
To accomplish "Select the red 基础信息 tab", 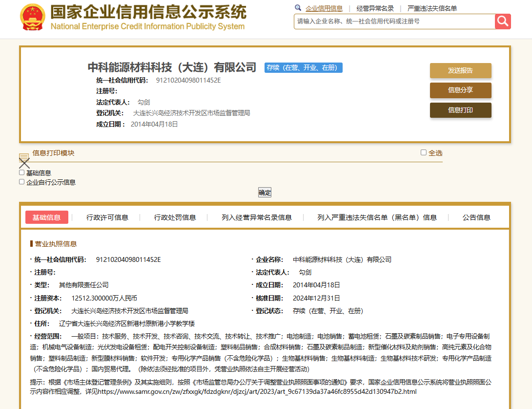I will 47,217.
